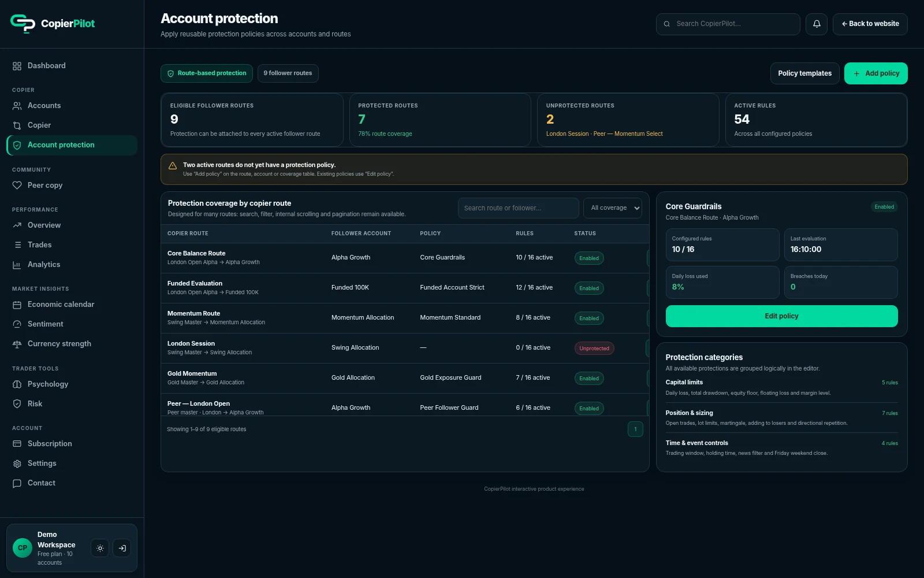Viewport: 924px width, 578px height.
Task: Click the Trades list icon
Action: 17,245
